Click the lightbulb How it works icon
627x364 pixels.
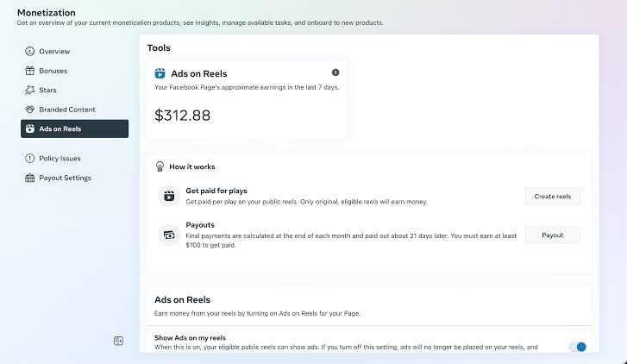[160, 166]
